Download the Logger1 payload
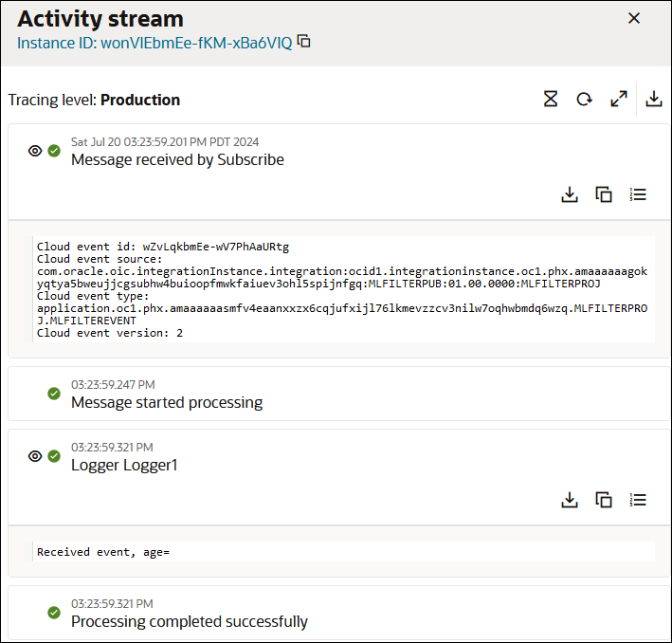This screenshot has height=643, width=672. 570,500
